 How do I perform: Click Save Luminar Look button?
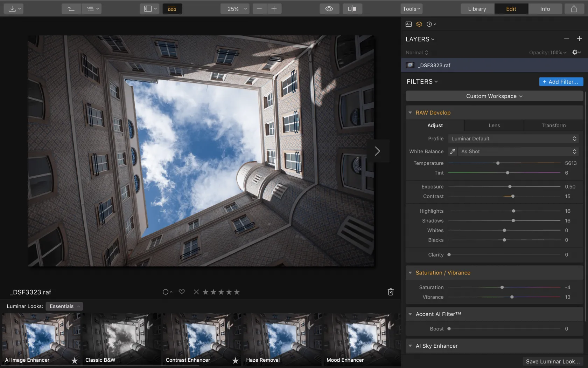(x=553, y=361)
